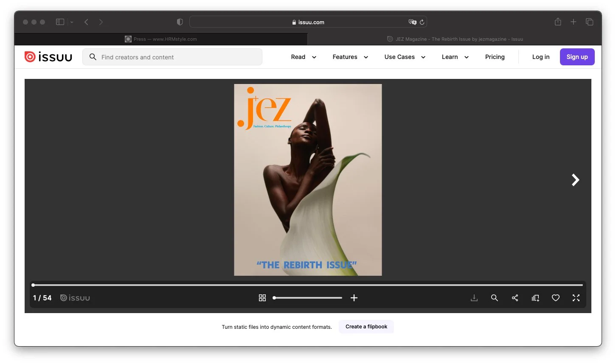This screenshot has width=616, height=364.
Task: Click the page progress slider bar
Action: coord(308,285)
